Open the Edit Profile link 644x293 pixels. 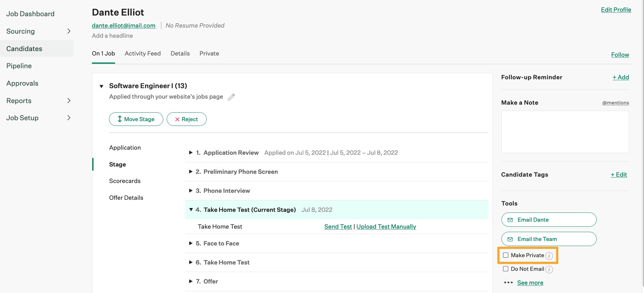coord(616,10)
